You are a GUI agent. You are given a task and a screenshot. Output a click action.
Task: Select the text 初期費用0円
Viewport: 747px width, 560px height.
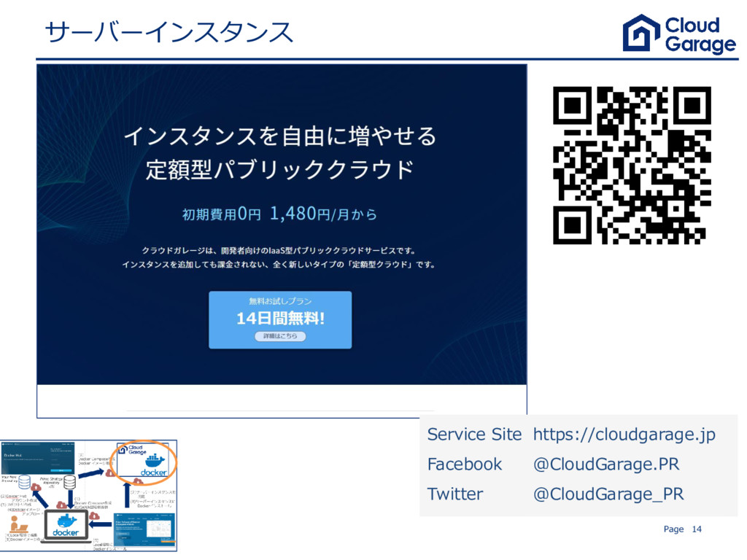point(222,214)
